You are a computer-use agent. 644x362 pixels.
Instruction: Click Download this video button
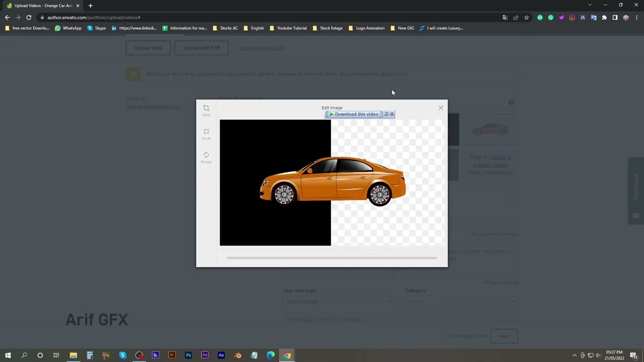(354, 114)
